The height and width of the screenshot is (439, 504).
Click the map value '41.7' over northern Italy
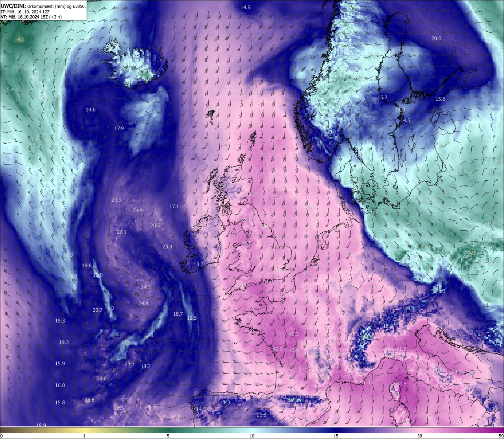click(x=401, y=349)
